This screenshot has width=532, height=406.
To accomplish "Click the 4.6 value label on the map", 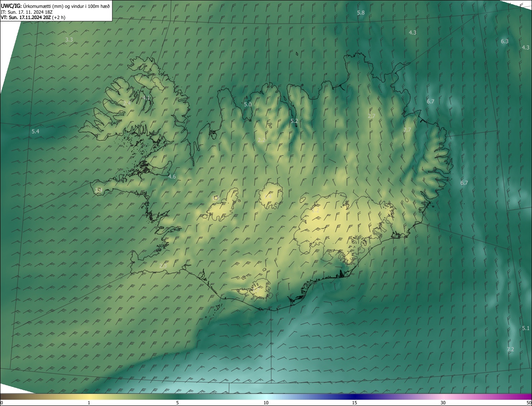I will click(x=172, y=177).
